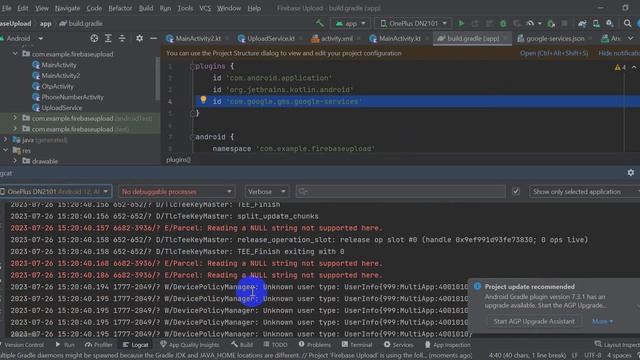This screenshot has width=640, height=360.
Task: Expand the androidTest package folder
Action: tap(15, 118)
